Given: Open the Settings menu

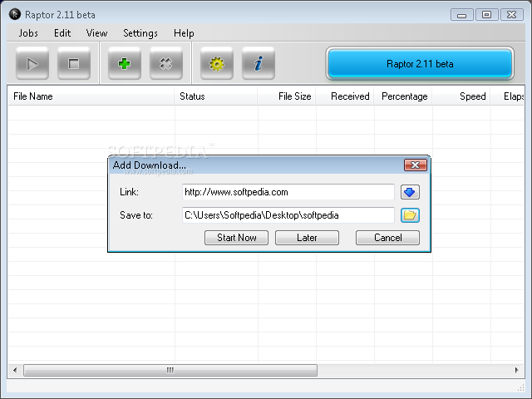Looking at the screenshot, I should [140, 33].
